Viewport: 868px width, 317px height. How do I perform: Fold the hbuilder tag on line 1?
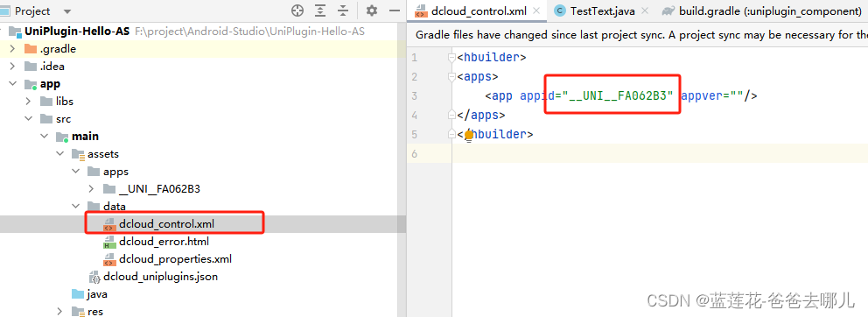click(452, 57)
